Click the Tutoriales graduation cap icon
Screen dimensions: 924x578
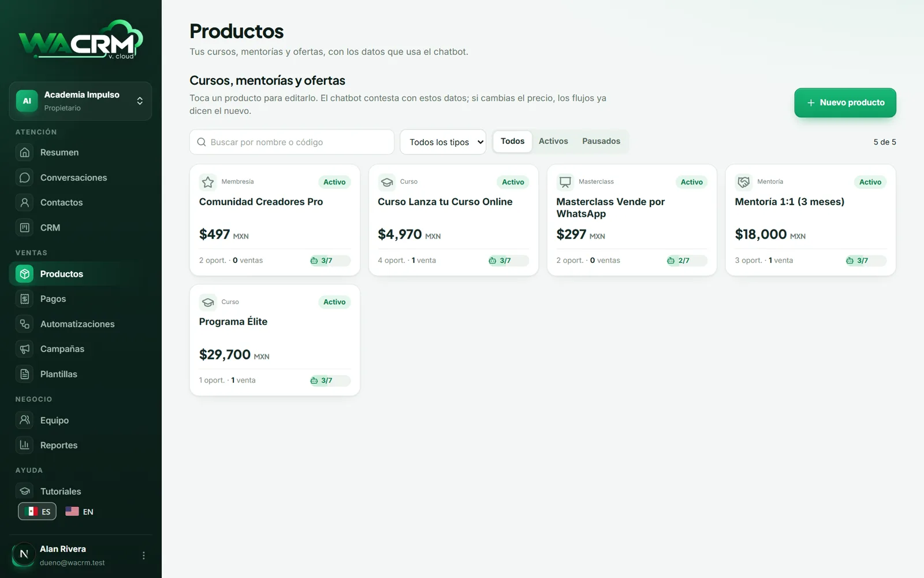pos(25,491)
